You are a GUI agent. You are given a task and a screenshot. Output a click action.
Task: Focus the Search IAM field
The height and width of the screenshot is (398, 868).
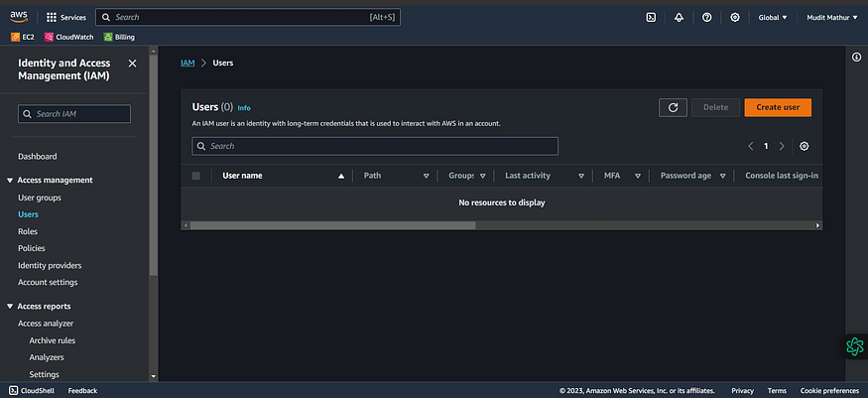[74, 114]
